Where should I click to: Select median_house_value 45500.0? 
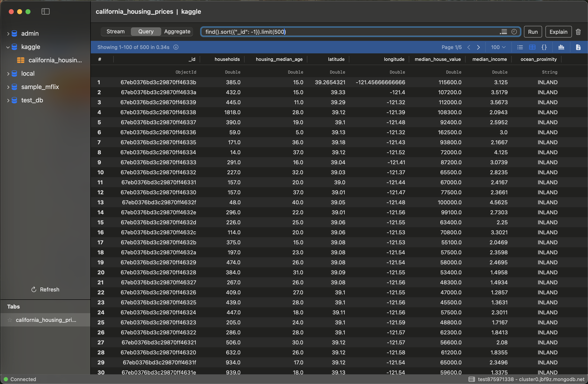click(451, 302)
